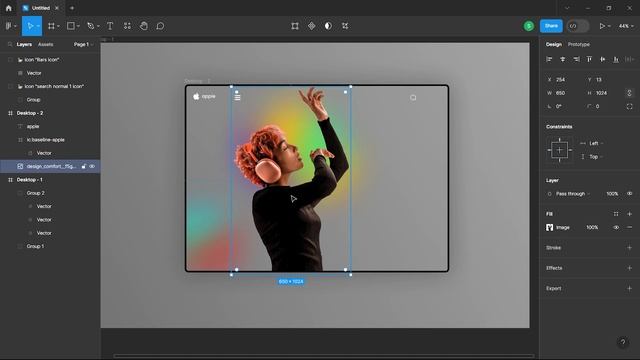
Task: Align vertical centers icon
Action: 602,59
